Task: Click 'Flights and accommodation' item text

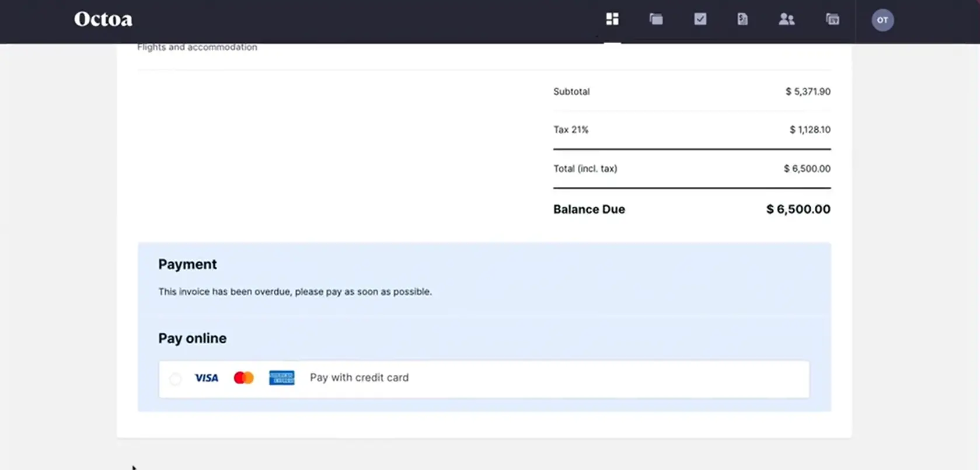Action: click(197, 47)
